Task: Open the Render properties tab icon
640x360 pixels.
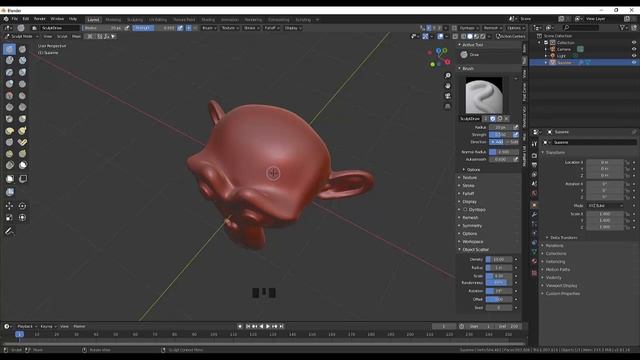Action: pos(534,156)
